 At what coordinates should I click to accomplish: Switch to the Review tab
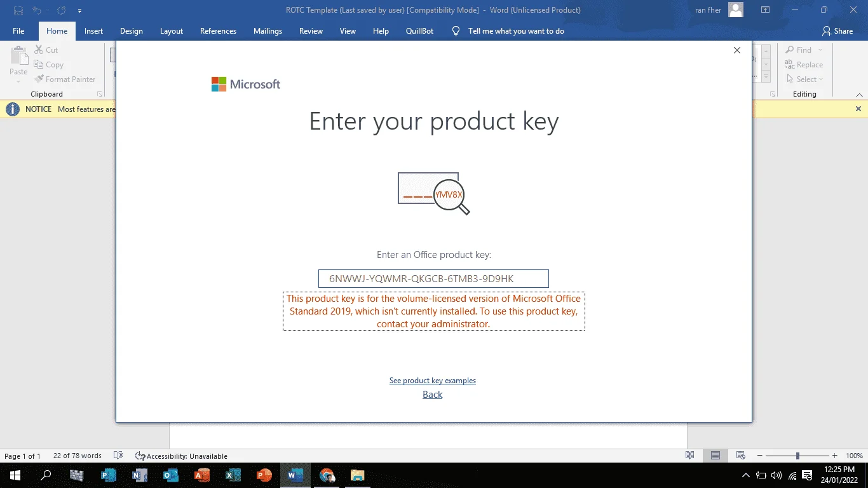point(311,31)
